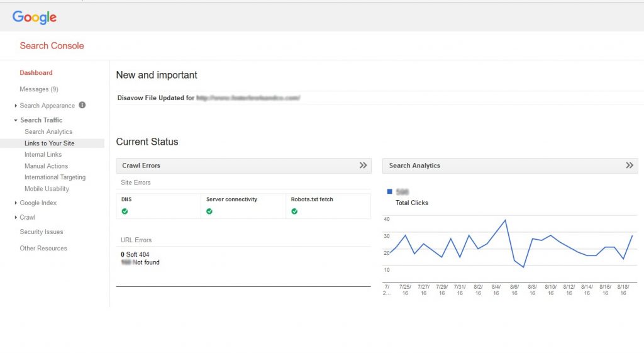Collapse the Search Traffic section

tap(16, 120)
